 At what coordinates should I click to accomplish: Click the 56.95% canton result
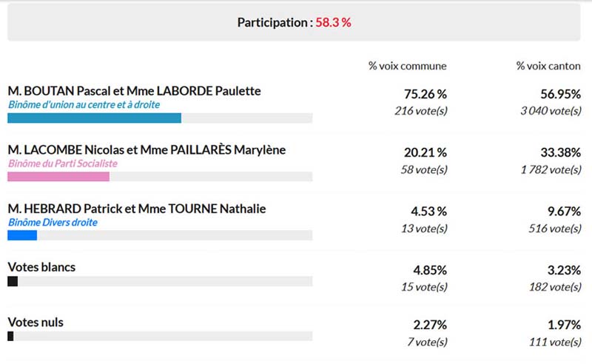561,94
